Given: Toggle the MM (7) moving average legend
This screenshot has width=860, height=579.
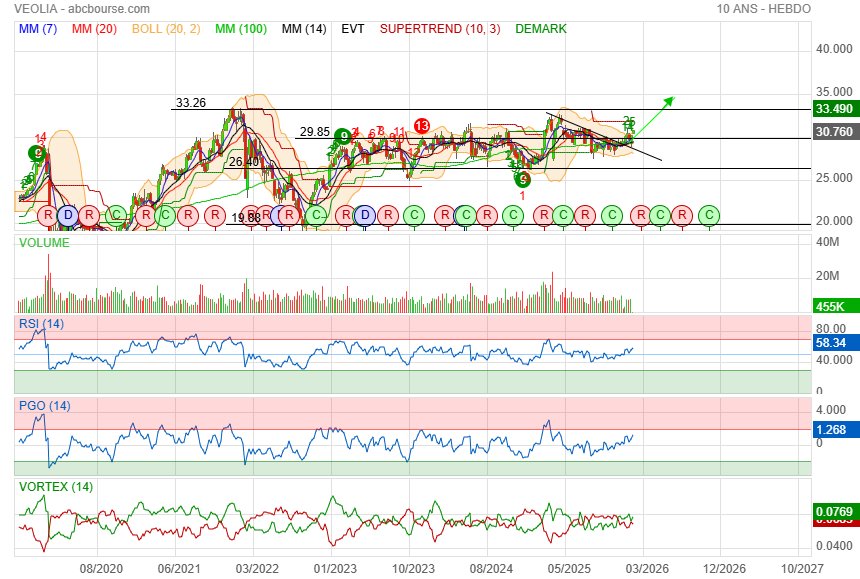Looking at the screenshot, I should click(39, 29).
